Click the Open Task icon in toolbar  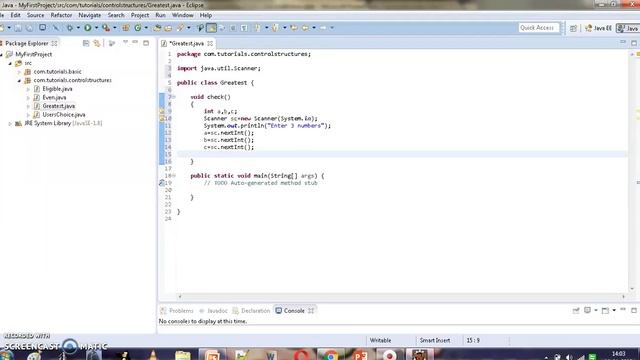(168, 28)
